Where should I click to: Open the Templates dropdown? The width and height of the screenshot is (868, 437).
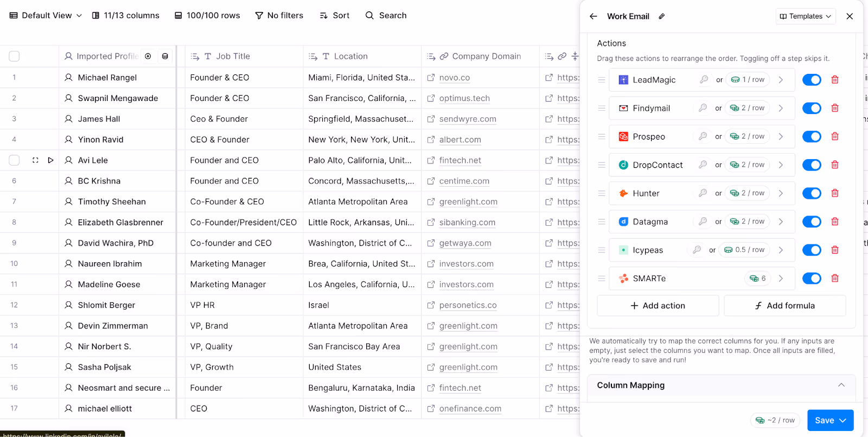(806, 16)
